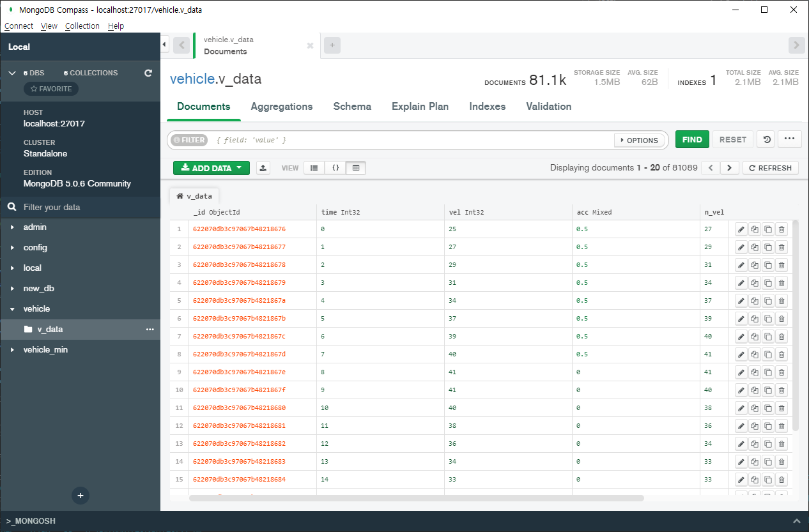809x532 pixels.
Task: Collapse the vehicle database
Action: click(13, 309)
